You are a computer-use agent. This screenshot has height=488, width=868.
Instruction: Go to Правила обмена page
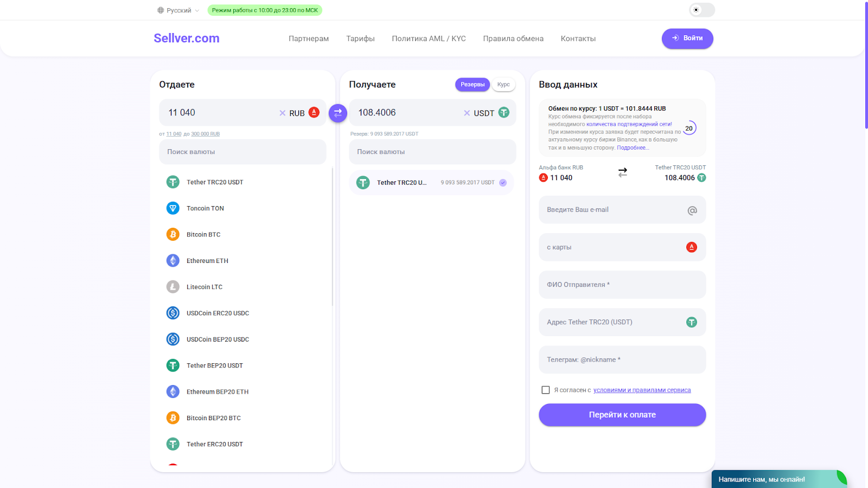[513, 38]
